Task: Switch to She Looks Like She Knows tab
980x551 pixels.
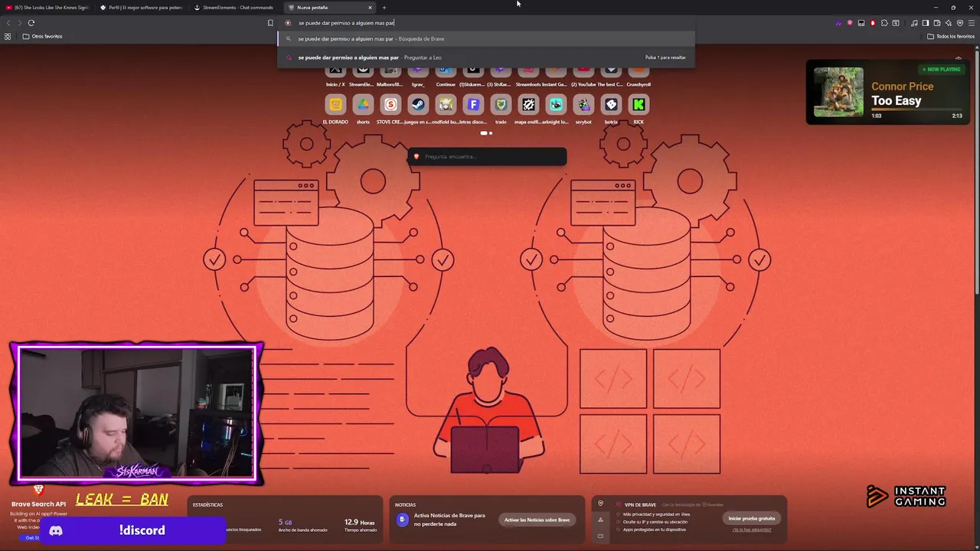Action: pyautogui.click(x=47, y=8)
